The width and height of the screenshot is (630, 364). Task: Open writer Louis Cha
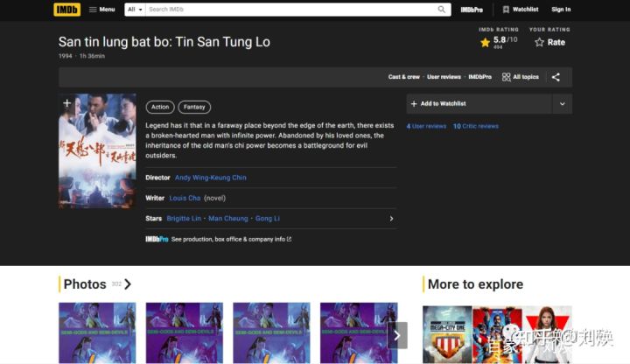185,198
